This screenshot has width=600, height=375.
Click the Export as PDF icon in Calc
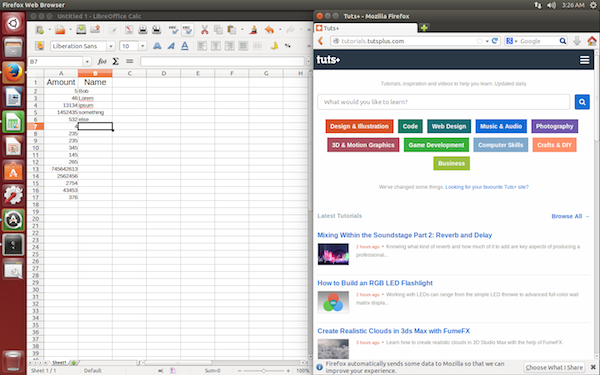[129, 29]
